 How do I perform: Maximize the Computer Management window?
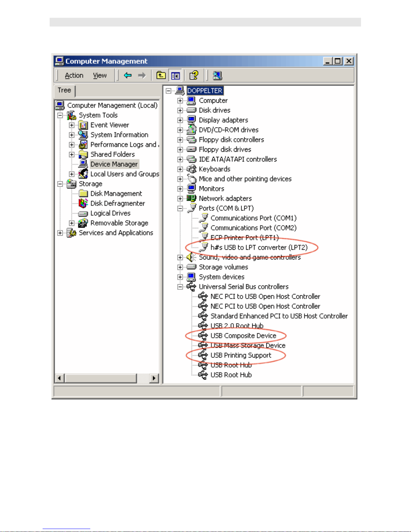pos(338,61)
